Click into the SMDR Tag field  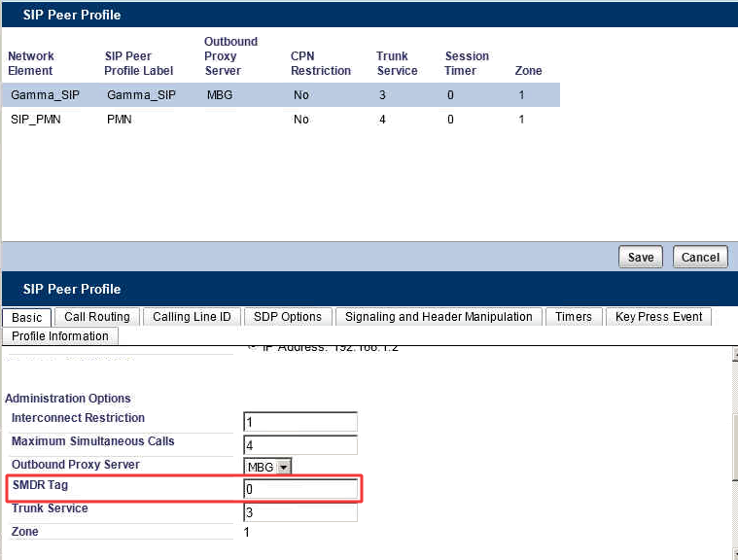pyautogui.click(x=300, y=489)
